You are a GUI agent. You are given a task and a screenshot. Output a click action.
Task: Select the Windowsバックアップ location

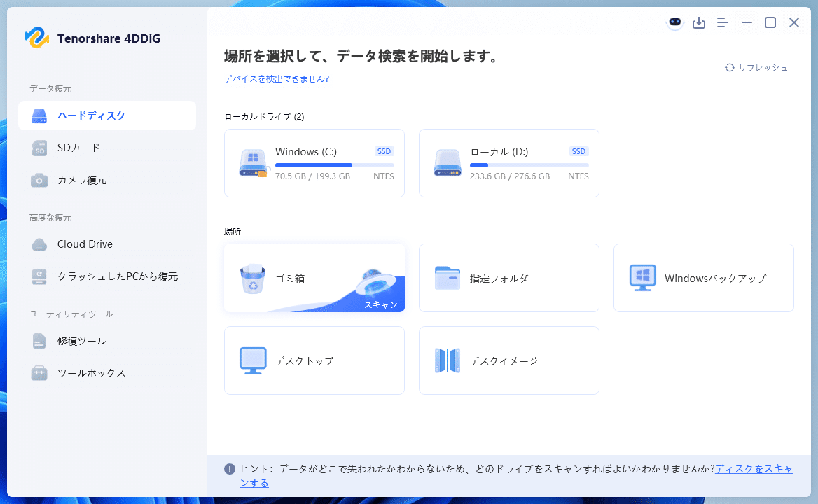pos(703,277)
